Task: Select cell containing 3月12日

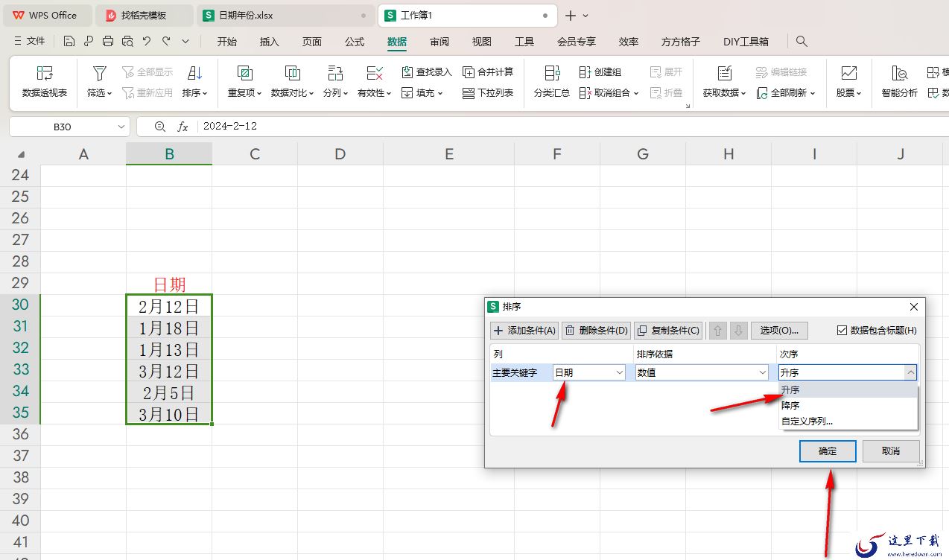Action: tap(169, 371)
